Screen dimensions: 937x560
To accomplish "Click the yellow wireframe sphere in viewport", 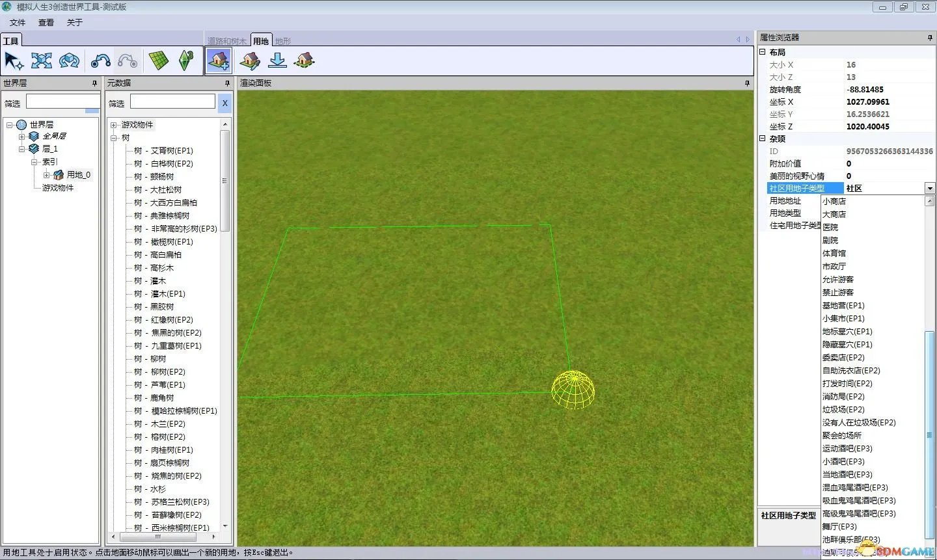I will pyautogui.click(x=573, y=390).
